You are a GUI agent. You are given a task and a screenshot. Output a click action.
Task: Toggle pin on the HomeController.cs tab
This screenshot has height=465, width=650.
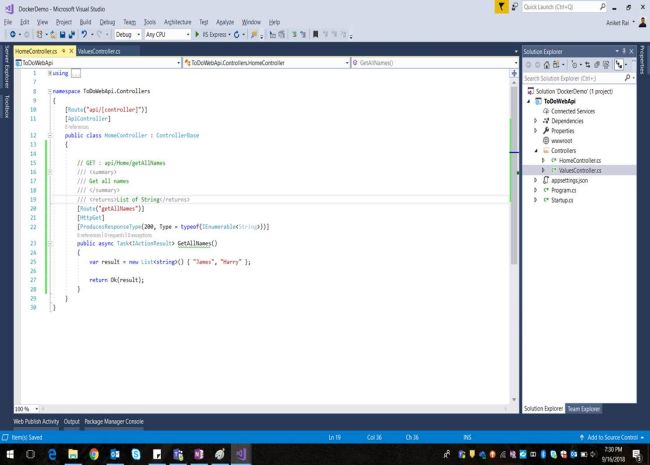click(x=64, y=51)
